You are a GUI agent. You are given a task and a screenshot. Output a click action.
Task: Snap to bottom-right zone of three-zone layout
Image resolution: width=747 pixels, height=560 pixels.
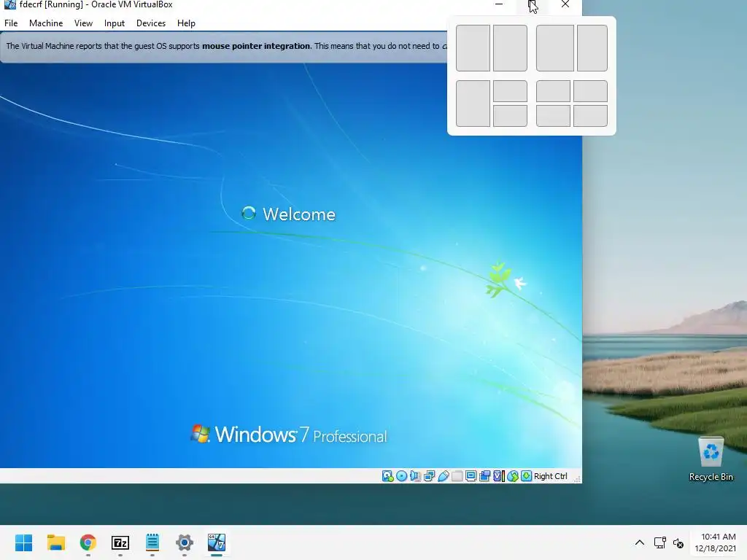click(510, 116)
